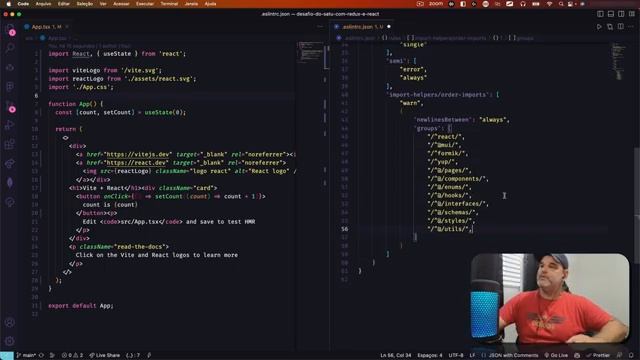Open the Editar menu
The image size is (640, 360).
click(64, 4)
